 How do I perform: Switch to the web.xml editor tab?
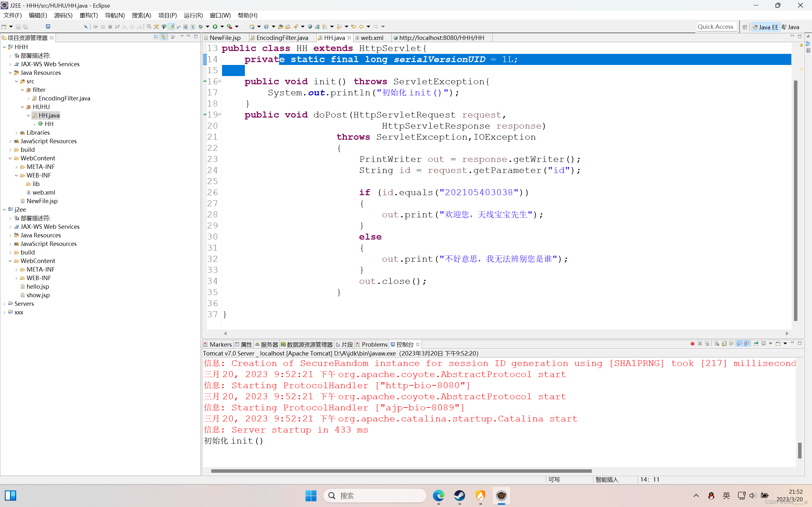tap(371, 38)
